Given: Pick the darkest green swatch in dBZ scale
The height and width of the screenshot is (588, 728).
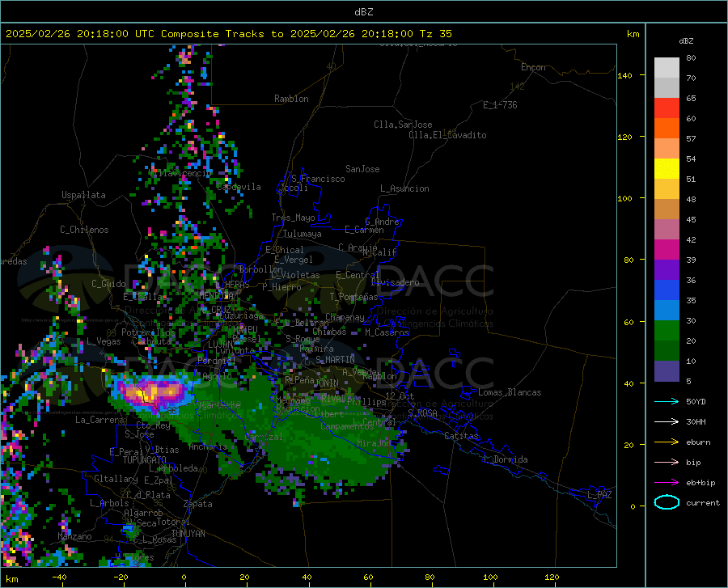Looking at the screenshot, I should pyautogui.click(x=667, y=351).
